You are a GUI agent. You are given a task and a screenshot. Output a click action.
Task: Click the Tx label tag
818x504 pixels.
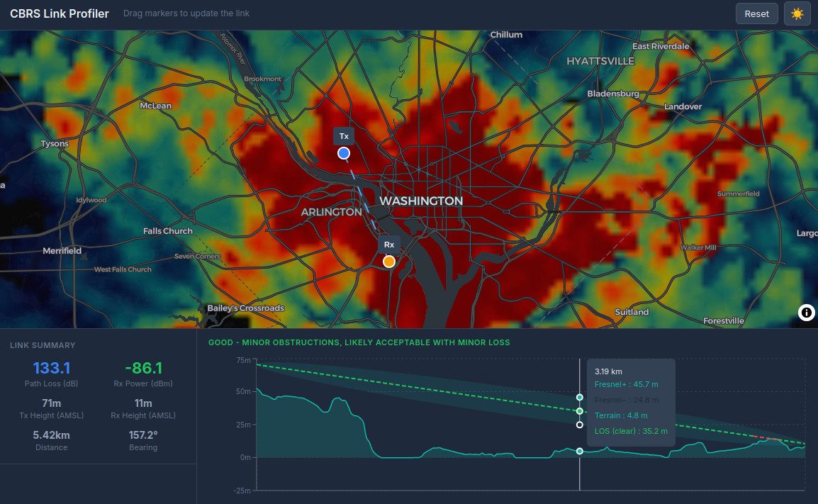click(x=344, y=136)
